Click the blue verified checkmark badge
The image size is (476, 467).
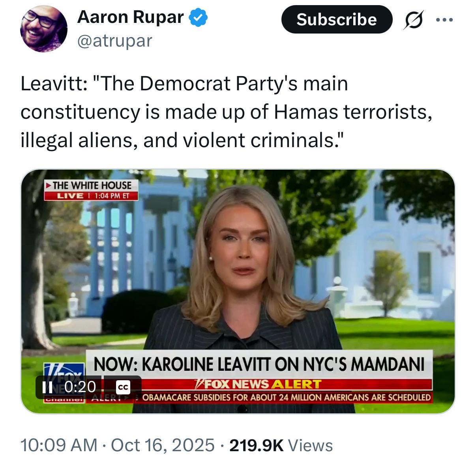pyautogui.click(x=199, y=17)
